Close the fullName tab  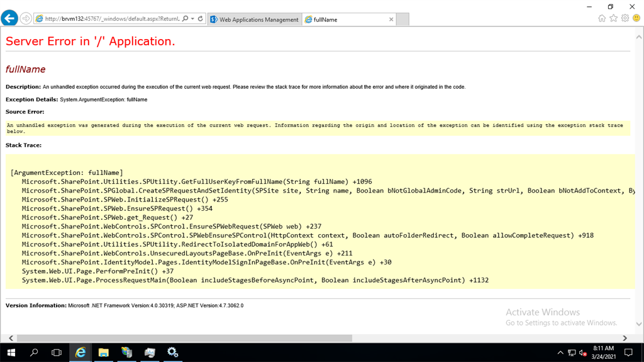[391, 20]
